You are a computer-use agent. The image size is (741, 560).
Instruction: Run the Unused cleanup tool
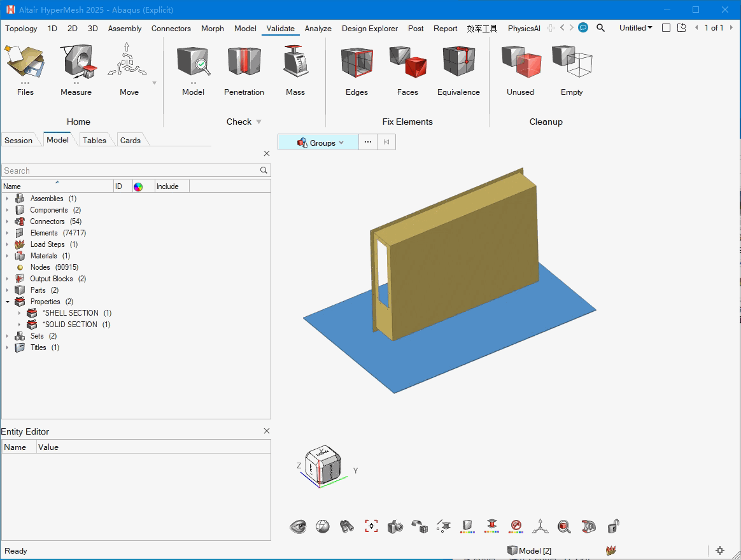tap(520, 69)
